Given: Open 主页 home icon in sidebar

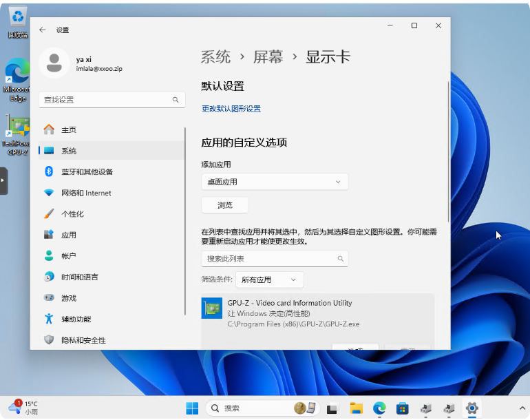Looking at the screenshot, I should point(49,129).
